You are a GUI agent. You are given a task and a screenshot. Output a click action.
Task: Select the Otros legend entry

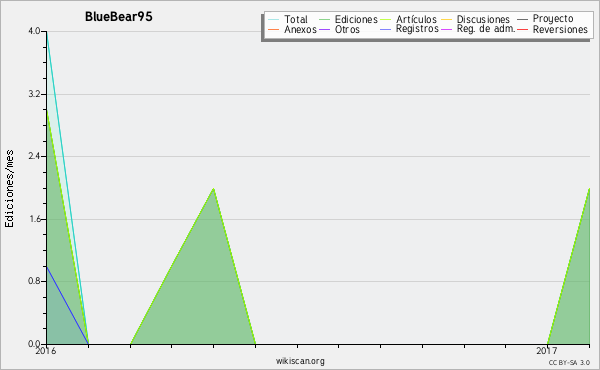[339, 29]
